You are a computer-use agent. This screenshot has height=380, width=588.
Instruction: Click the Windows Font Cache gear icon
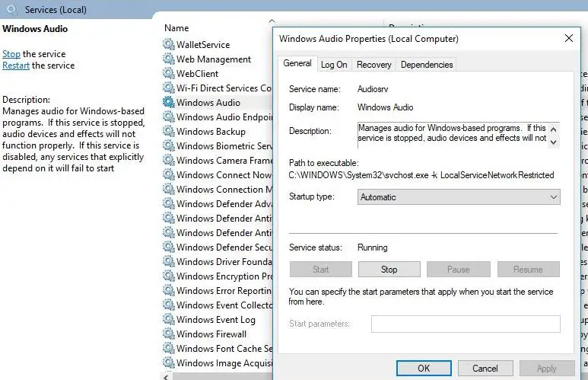169,348
